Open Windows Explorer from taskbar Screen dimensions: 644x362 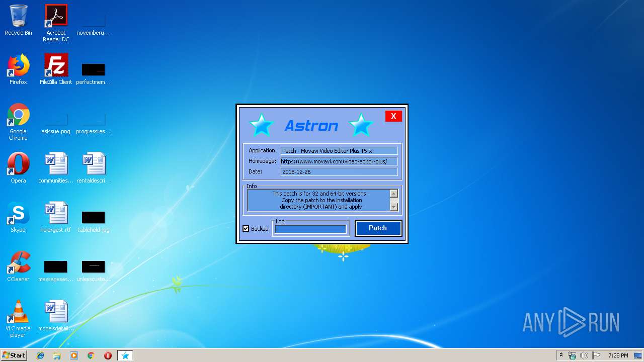click(x=57, y=355)
